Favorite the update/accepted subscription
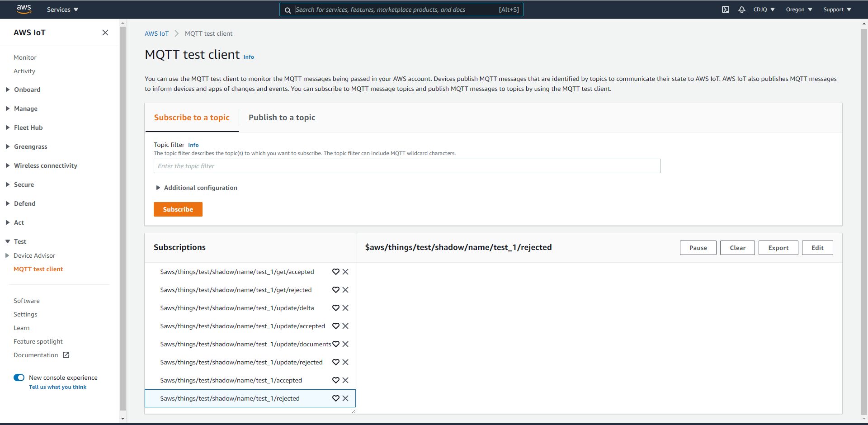 pyautogui.click(x=336, y=326)
